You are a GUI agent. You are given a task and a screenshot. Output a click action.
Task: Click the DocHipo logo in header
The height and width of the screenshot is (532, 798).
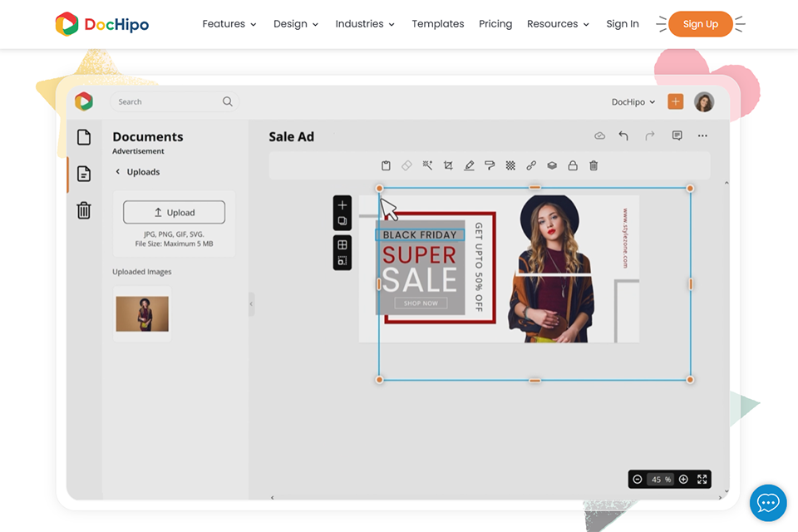pos(101,24)
